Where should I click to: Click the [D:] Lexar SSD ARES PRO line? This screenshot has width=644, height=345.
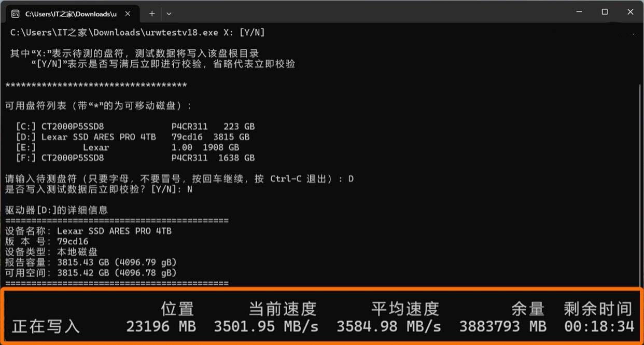(133, 137)
